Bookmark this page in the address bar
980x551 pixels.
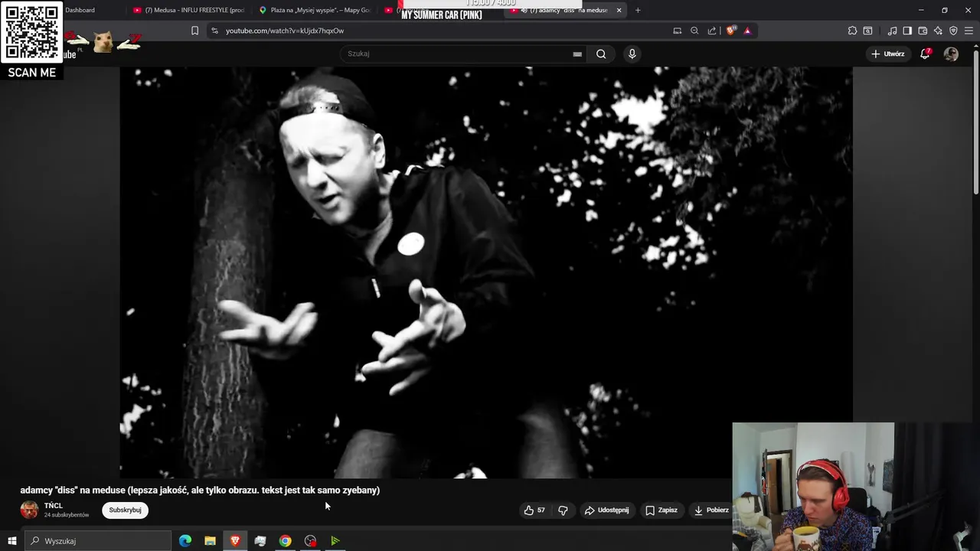(194, 31)
